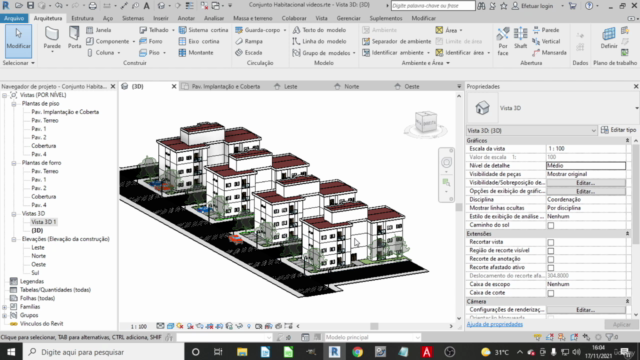Choose the Guarda-corpo railing tool
Image resolution: width=640 pixels, height=360 pixels.
[x=258, y=30]
